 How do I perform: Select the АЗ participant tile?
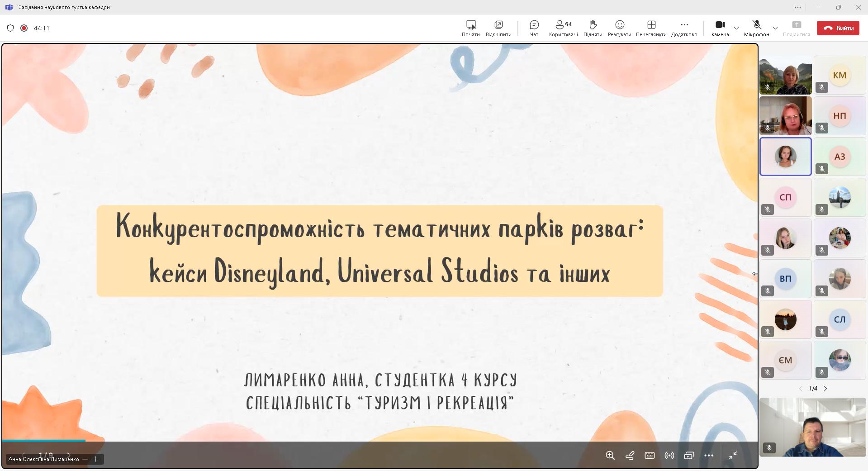click(x=840, y=157)
